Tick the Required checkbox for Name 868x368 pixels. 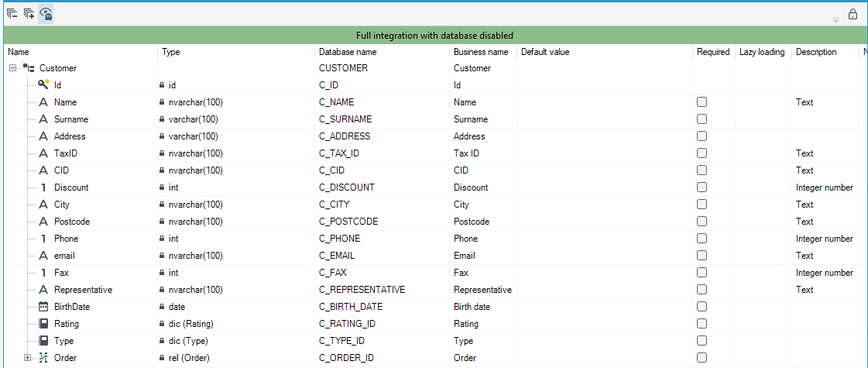coord(702,102)
